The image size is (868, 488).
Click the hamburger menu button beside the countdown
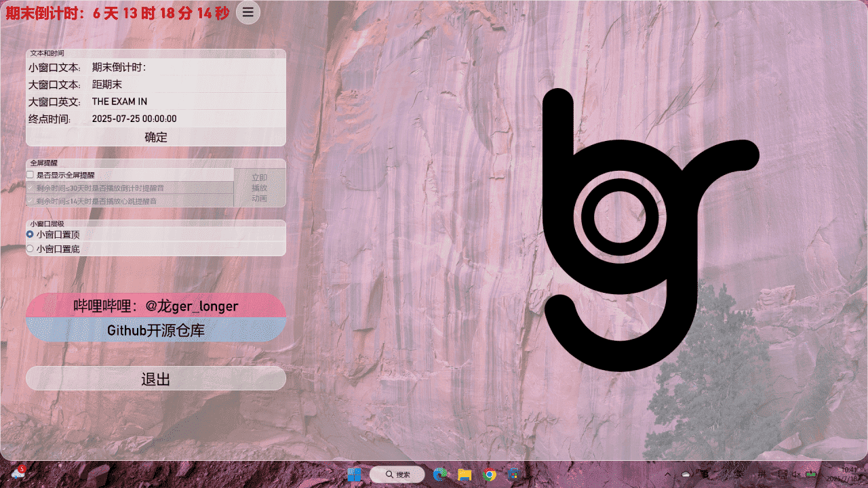click(x=248, y=12)
